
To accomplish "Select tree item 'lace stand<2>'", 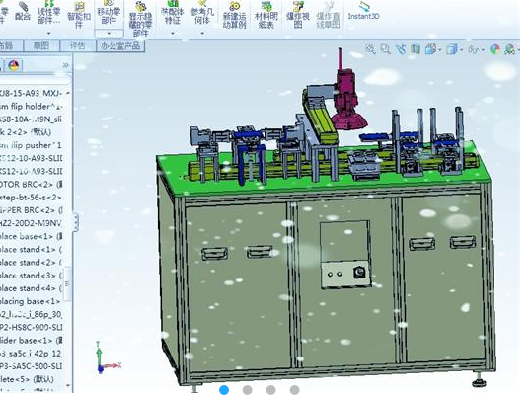I will click(x=32, y=262).
